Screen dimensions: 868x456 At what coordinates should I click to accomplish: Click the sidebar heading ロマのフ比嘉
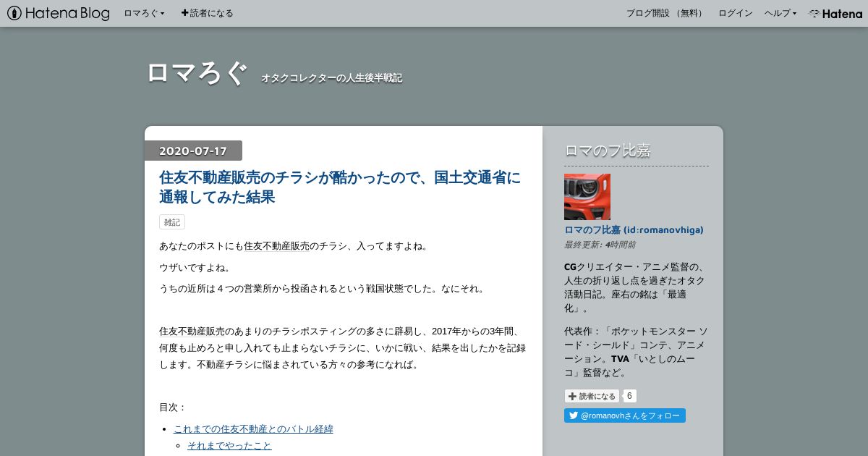click(608, 151)
